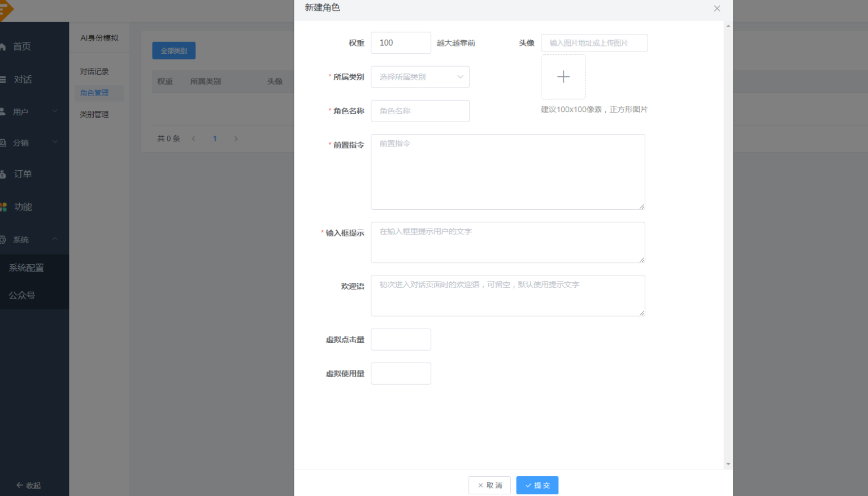This screenshot has width=868, height=496.
Task: Click the 全部类别 category filter button
Action: 173,50
